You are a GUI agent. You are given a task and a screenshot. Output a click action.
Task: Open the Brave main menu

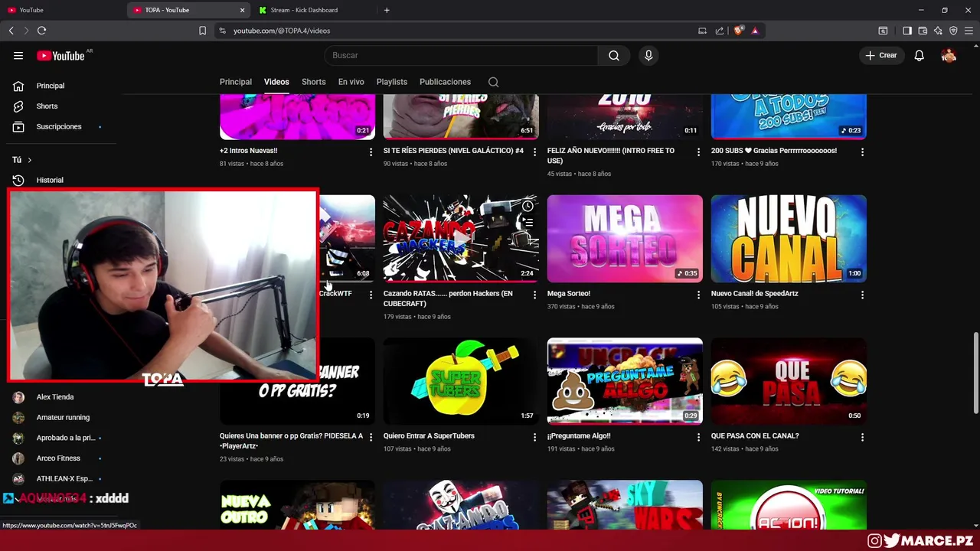click(x=969, y=31)
